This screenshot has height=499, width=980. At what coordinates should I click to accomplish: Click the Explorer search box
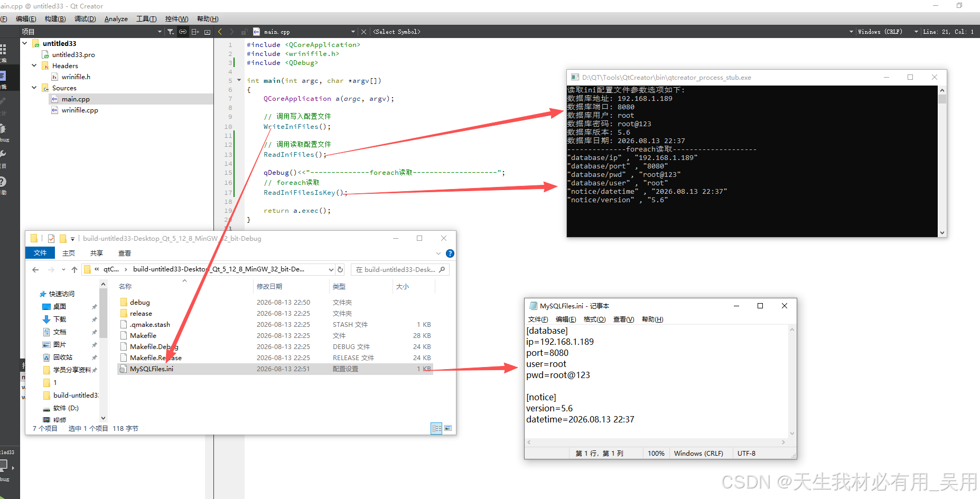(400, 269)
